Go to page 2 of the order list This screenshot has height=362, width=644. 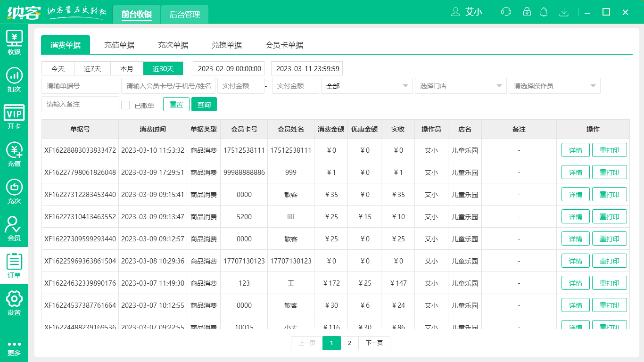point(349,343)
